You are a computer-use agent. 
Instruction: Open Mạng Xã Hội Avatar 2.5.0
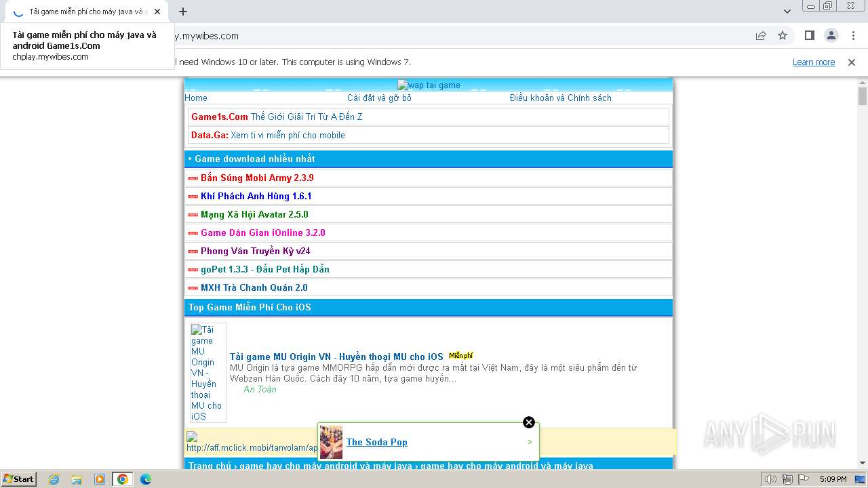click(254, 214)
